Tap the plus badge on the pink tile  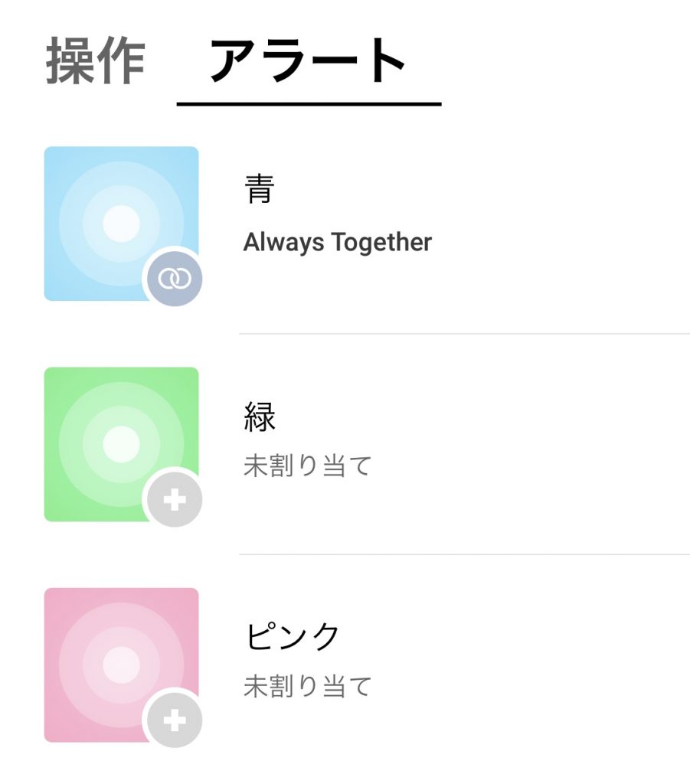[175, 720]
